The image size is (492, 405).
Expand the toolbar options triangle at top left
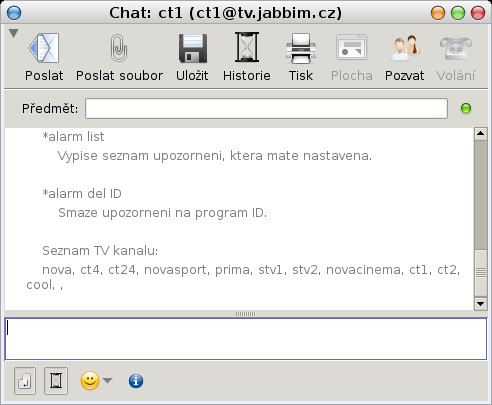point(13,33)
